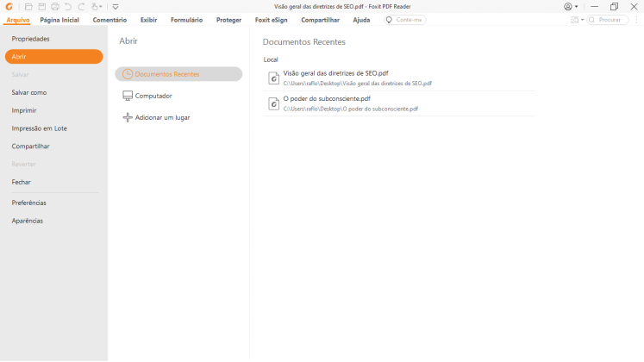Image resolution: width=644 pixels, height=362 pixels.
Task: Click the Procurar search field
Action: [608, 20]
